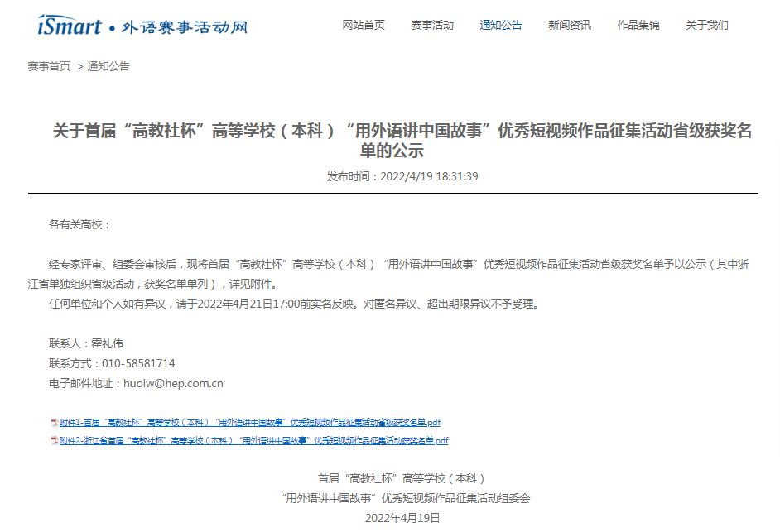This screenshot has height=532, width=780.
Task: Open the 赛事活动 navigation menu item
Action: coord(432,25)
